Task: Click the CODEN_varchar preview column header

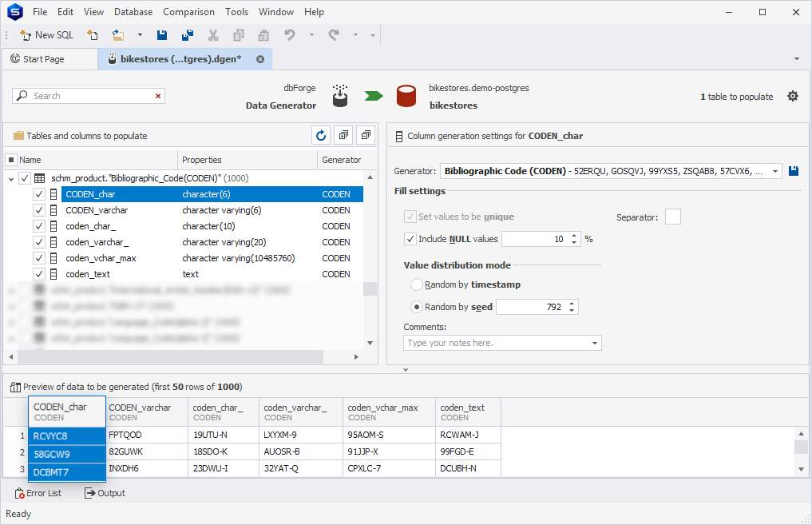Action: pos(147,412)
